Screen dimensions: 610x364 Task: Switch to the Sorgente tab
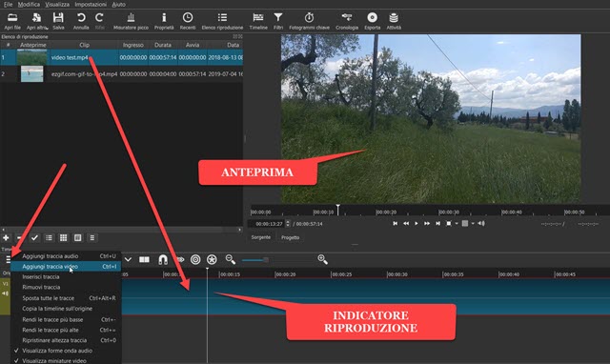(260, 237)
